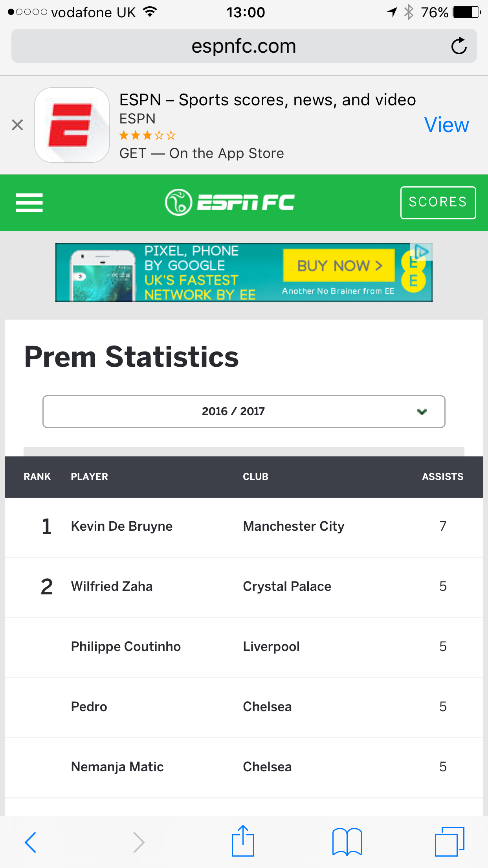Open the hamburger navigation menu
Viewport: 488px width, 868px height.
[x=29, y=202]
